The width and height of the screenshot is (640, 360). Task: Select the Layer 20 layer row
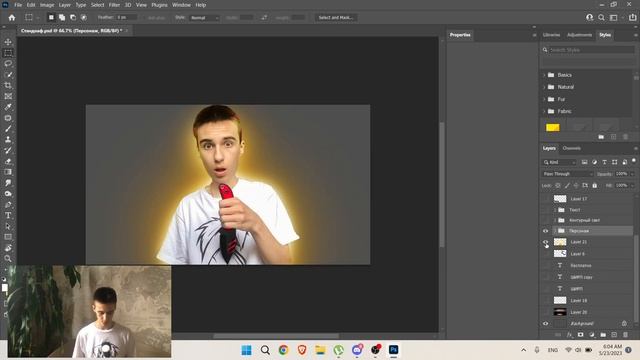[x=587, y=312]
